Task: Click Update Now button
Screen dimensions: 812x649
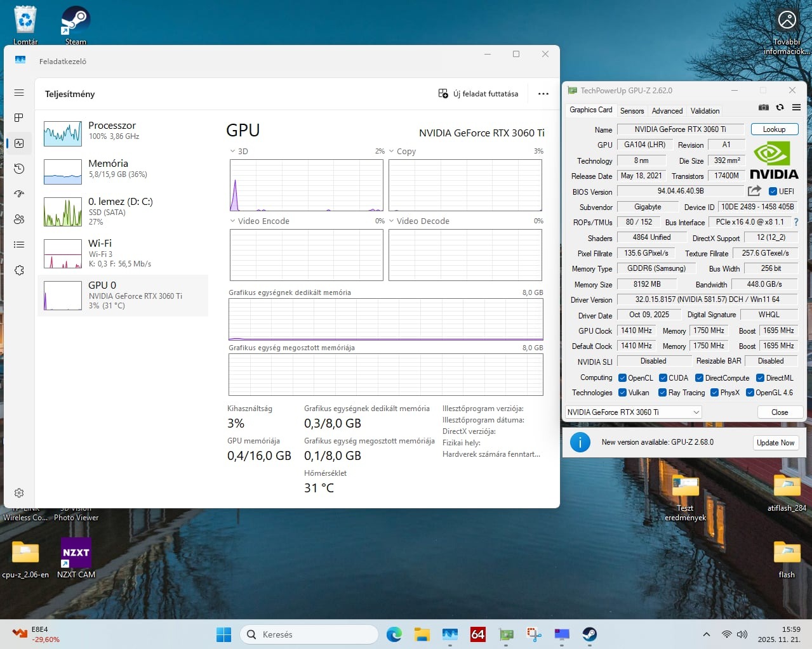Action: (x=775, y=442)
